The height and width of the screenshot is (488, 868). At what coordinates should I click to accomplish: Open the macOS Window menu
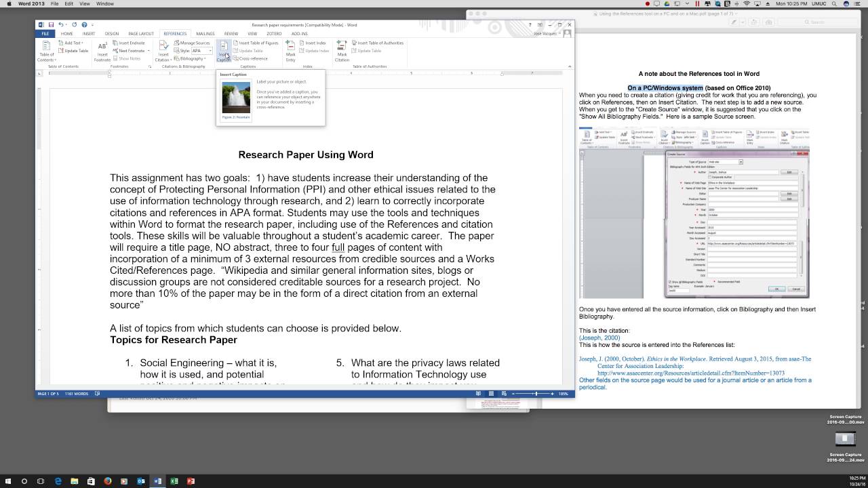pyautogui.click(x=105, y=3)
